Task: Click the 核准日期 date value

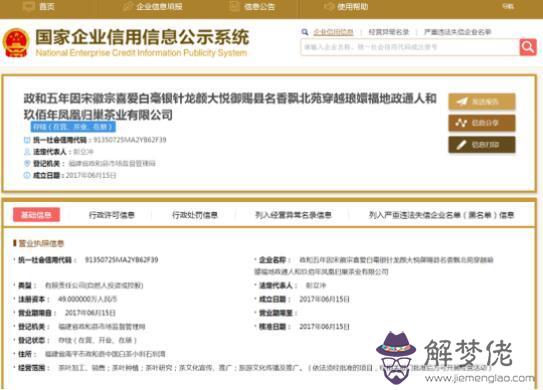Action: pyautogui.click(x=324, y=327)
